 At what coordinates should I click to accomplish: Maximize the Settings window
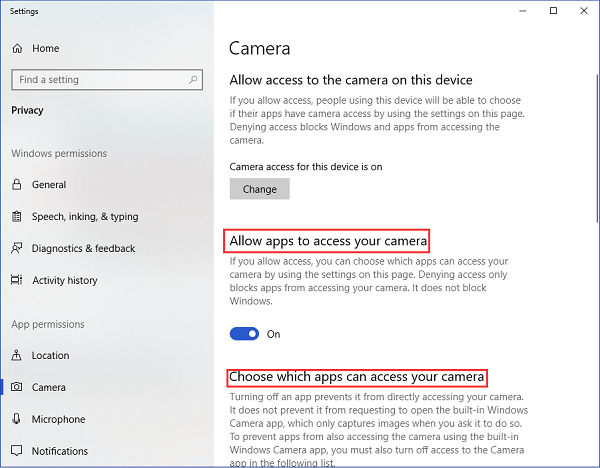pos(554,11)
